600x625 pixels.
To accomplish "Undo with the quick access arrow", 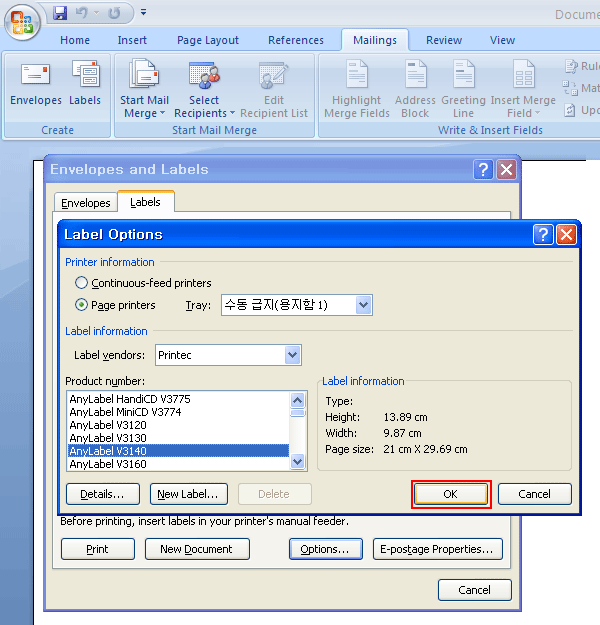I will (82, 13).
